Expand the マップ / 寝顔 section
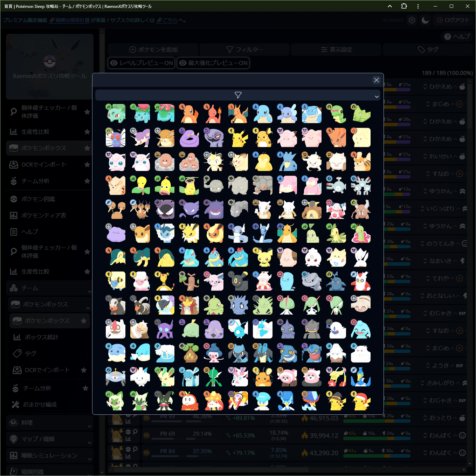The width and height of the screenshot is (476, 476). (x=50, y=439)
